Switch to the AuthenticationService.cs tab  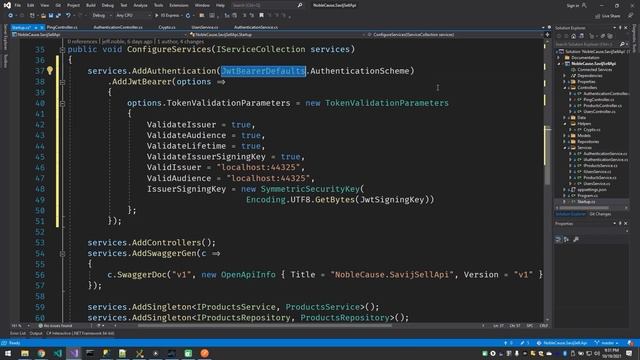point(256,27)
